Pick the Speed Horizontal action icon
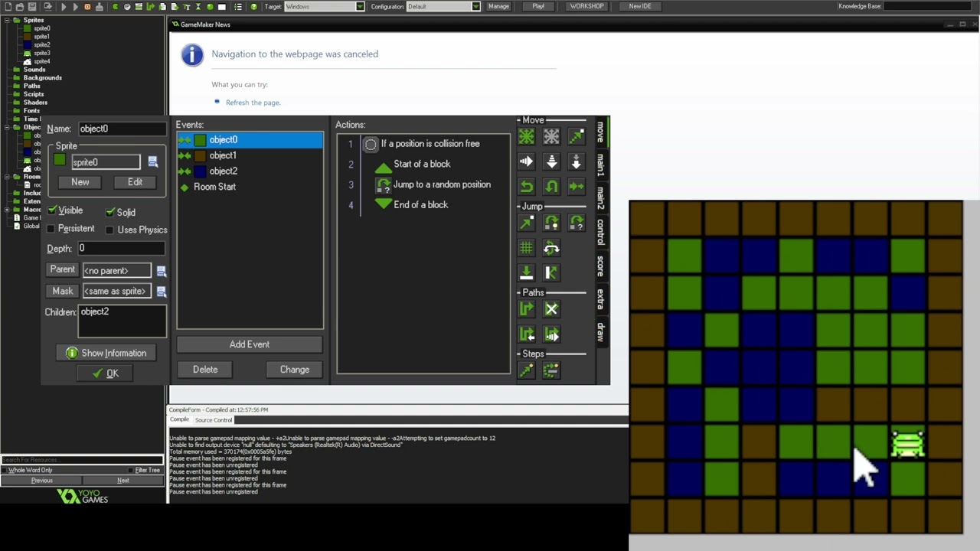 click(526, 161)
